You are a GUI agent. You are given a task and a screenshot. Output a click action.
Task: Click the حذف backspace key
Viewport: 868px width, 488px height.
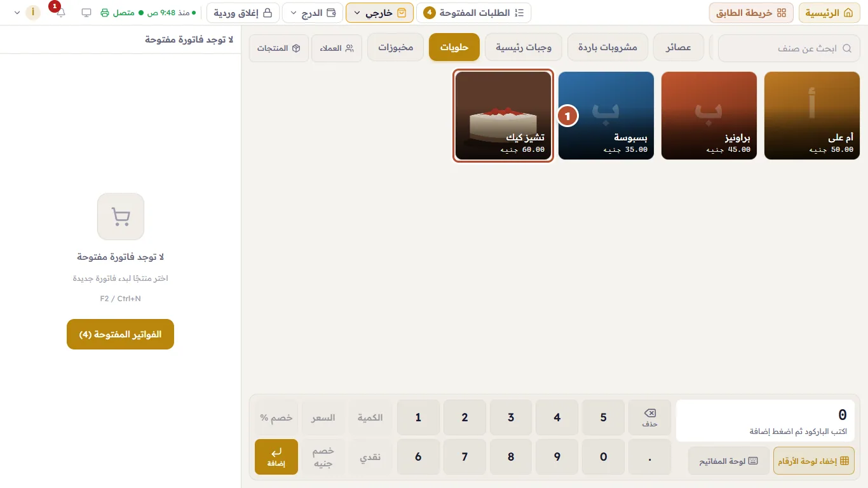click(x=649, y=417)
